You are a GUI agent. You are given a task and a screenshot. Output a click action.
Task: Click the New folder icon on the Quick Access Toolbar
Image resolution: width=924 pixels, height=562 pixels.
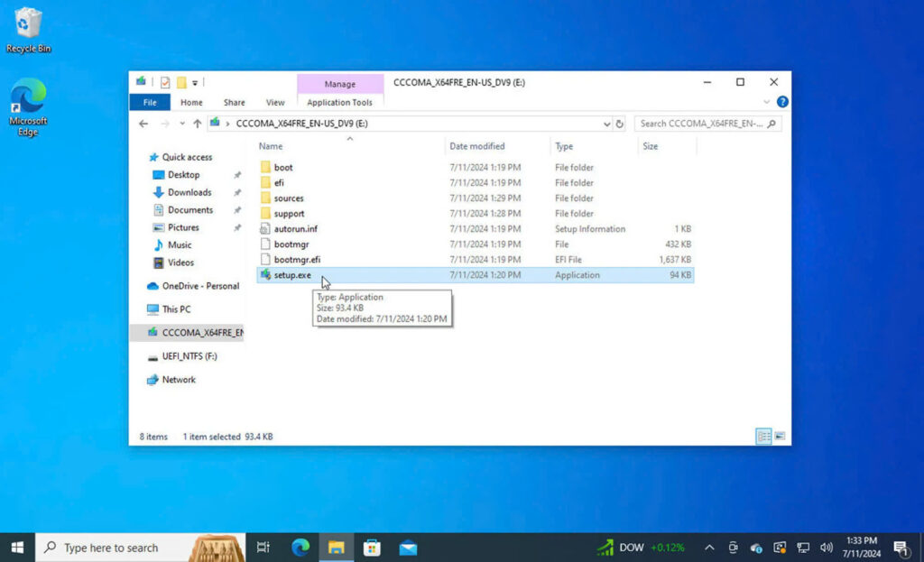[180, 82]
